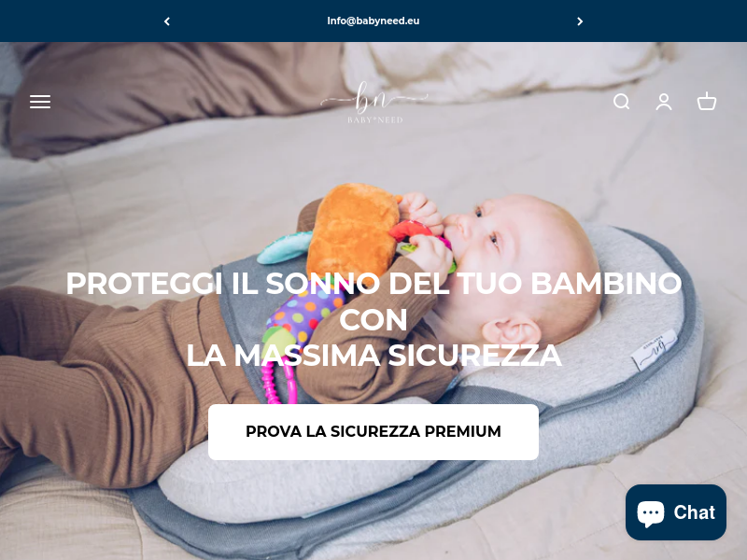
Task: Click the dark blue announcement bar background
Action: [x=667, y=21]
